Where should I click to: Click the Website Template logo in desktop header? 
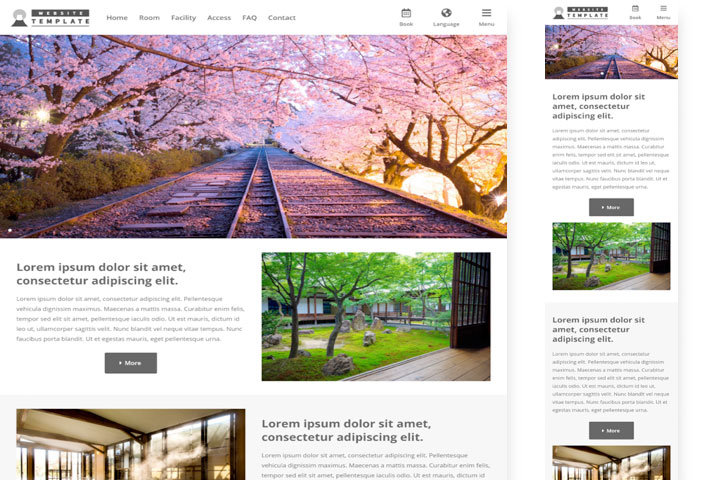click(50, 17)
